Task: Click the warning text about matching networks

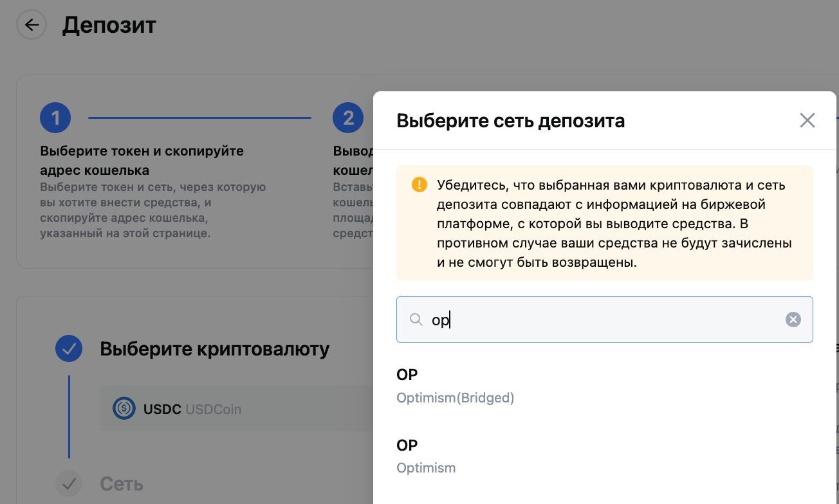Action: point(614,224)
